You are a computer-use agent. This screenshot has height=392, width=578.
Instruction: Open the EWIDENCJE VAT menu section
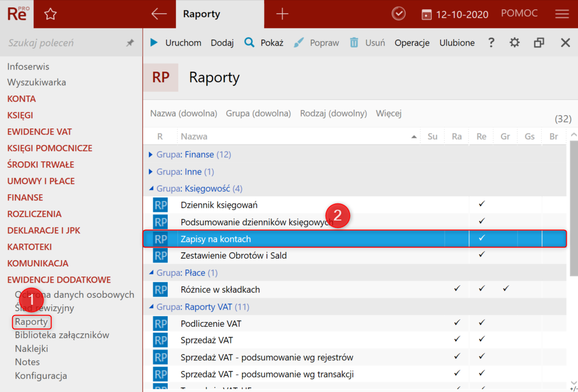[39, 131]
